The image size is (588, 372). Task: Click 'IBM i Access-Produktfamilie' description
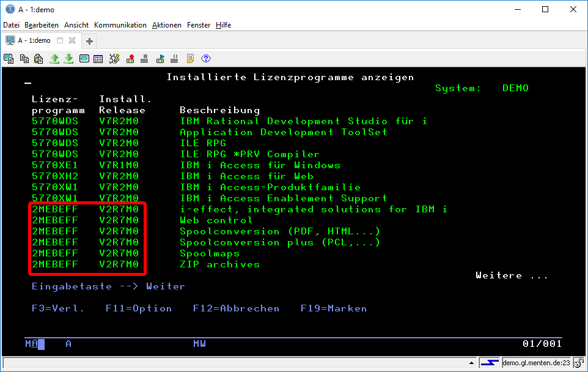(270, 187)
